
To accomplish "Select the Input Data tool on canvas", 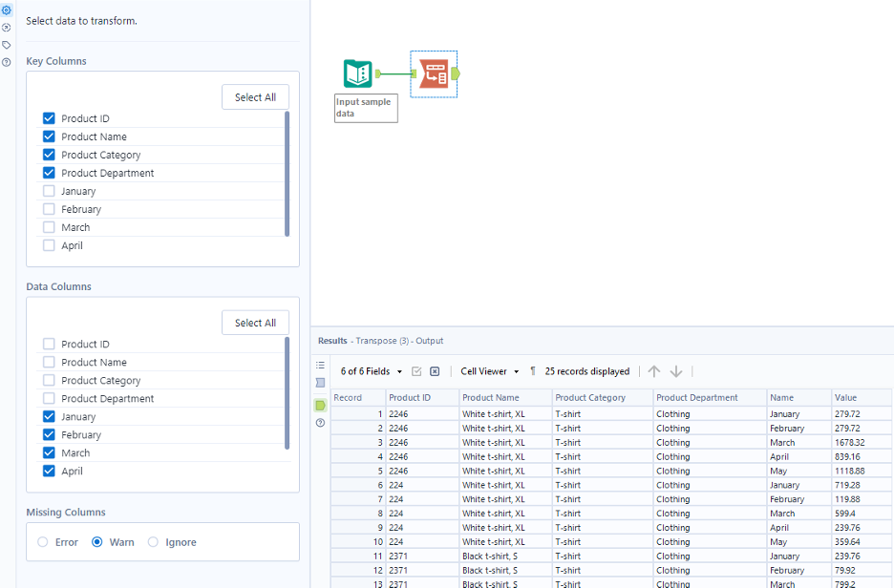I will (x=357, y=73).
